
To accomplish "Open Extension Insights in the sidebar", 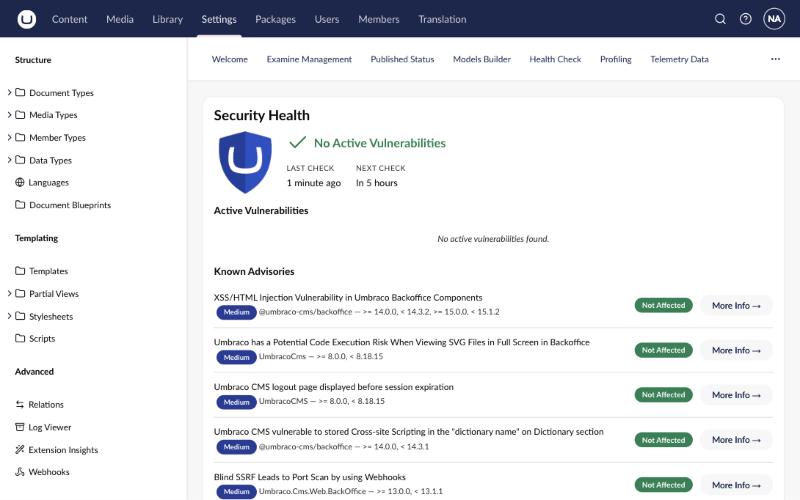I will click(63, 449).
